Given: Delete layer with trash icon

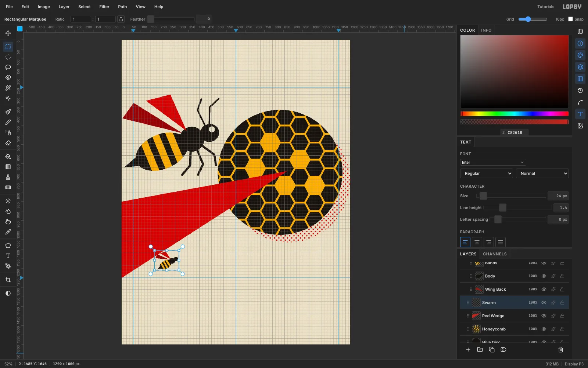Looking at the screenshot, I should coord(561,350).
